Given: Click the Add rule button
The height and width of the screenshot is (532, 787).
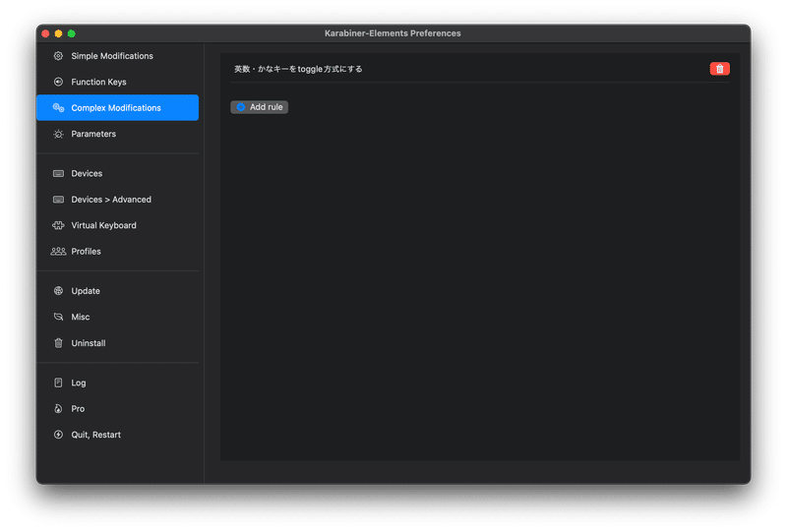Looking at the screenshot, I should 259,107.
